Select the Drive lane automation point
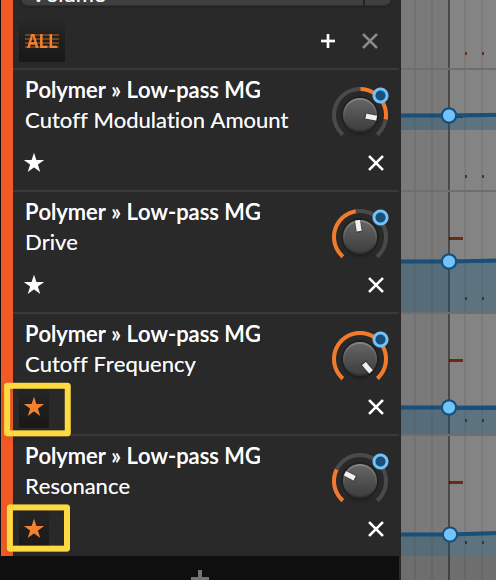 (x=449, y=262)
